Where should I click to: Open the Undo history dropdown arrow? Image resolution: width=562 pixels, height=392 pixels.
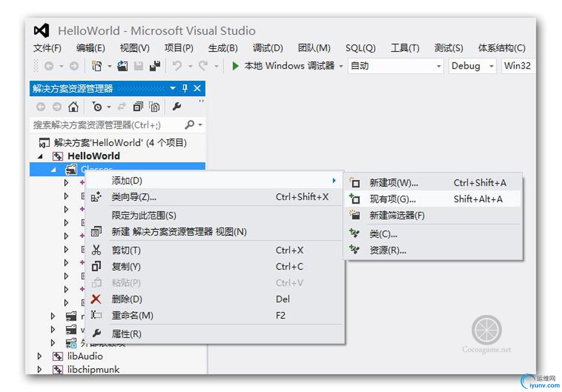pyautogui.click(x=190, y=66)
